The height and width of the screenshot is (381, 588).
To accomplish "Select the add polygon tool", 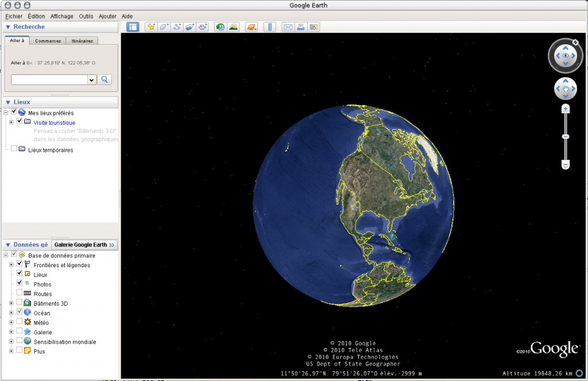I will (x=164, y=27).
